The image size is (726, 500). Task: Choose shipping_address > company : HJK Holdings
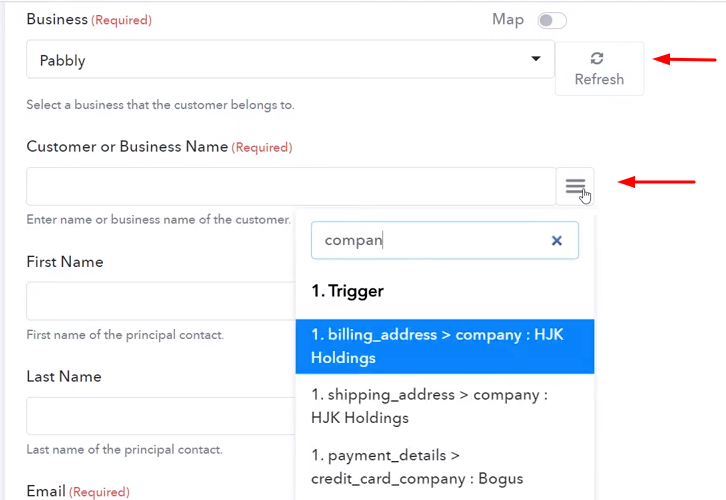[x=444, y=406]
